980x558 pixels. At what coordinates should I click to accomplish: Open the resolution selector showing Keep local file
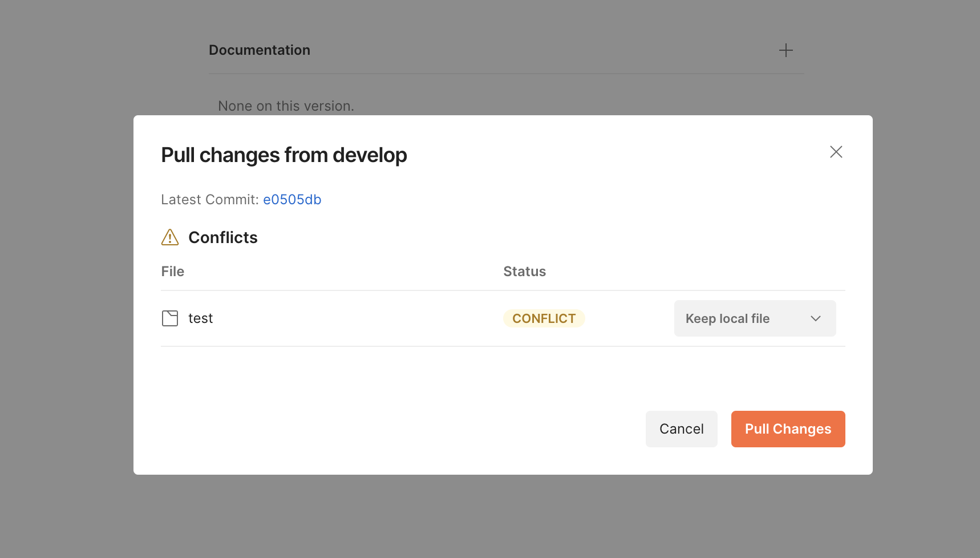click(x=754, y=318)
